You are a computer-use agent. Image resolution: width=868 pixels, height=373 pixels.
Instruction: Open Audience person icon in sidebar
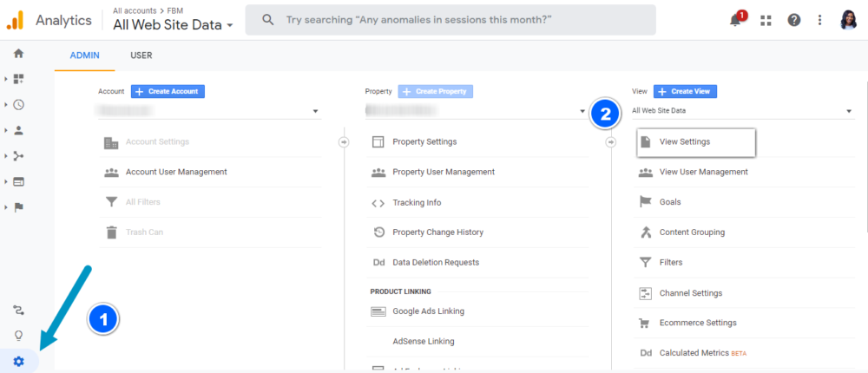coord(19,131)
